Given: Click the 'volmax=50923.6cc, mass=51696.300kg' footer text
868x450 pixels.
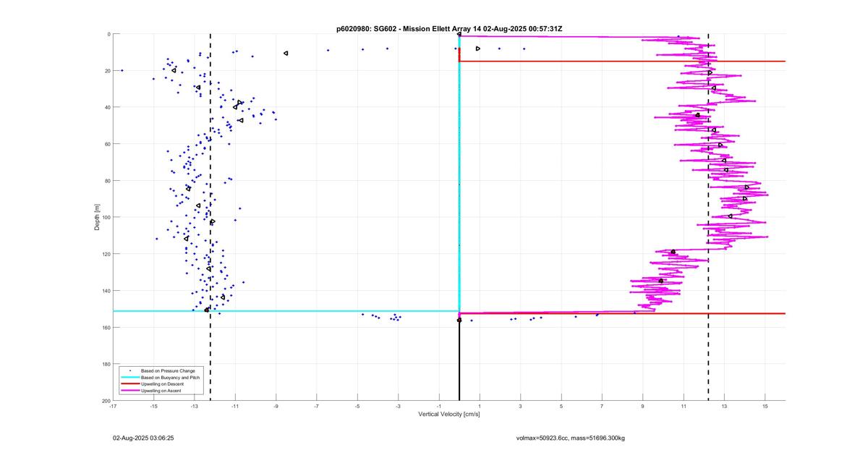Looking at the screenshot, I should pos(571,438).
